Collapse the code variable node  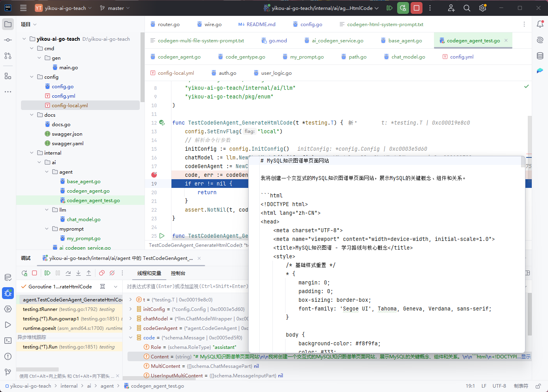coord(131,337)
